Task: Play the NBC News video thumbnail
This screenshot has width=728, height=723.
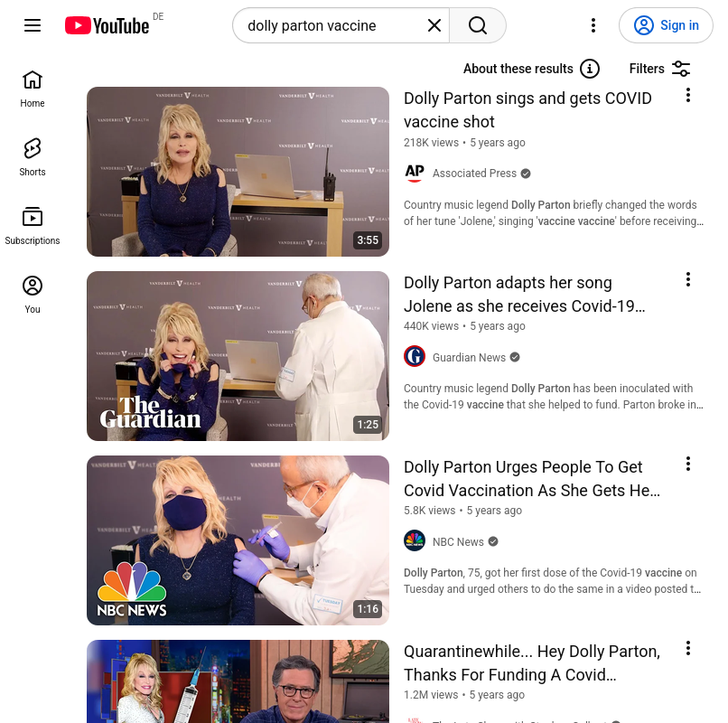Action: coord(238,540)
